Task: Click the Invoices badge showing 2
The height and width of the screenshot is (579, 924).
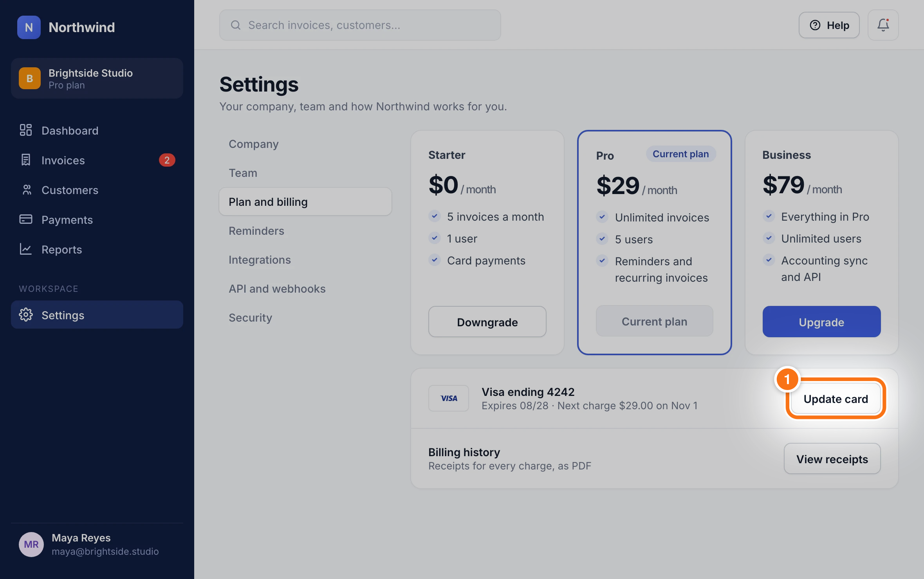Action: [167, 160]
